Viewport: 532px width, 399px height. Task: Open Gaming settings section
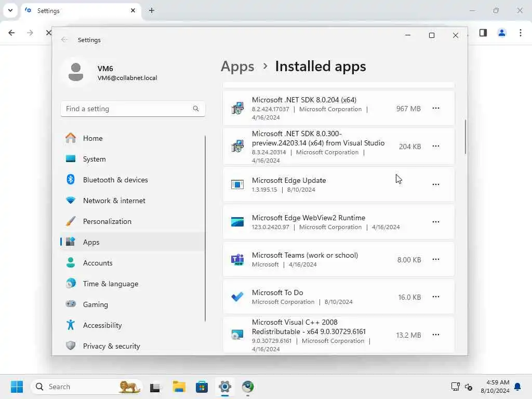(x=132, y=304)
